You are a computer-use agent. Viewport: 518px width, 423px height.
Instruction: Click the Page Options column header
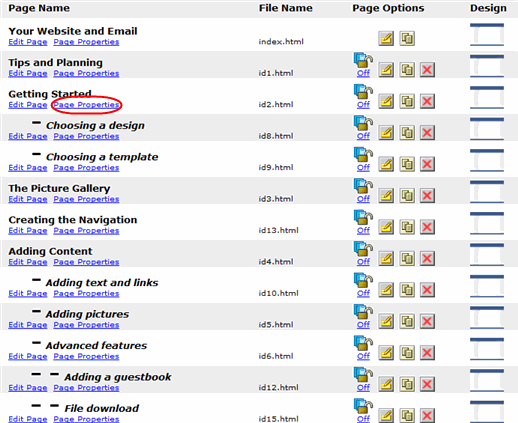click(388, 8)
